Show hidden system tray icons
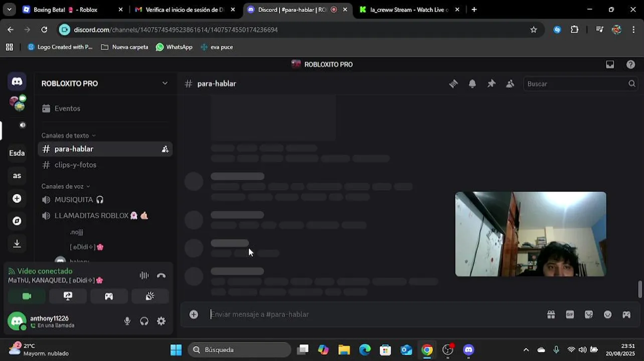 click(526, 350)
